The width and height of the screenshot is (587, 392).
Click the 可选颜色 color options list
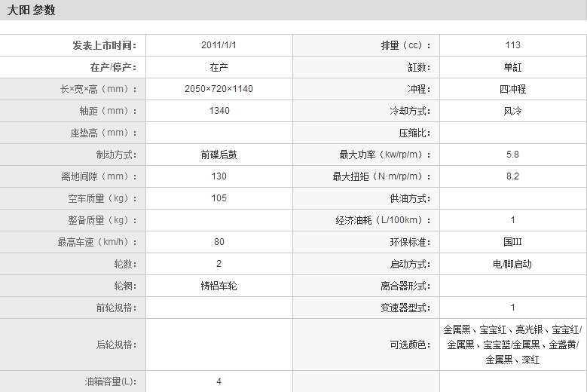coord(512,345)
